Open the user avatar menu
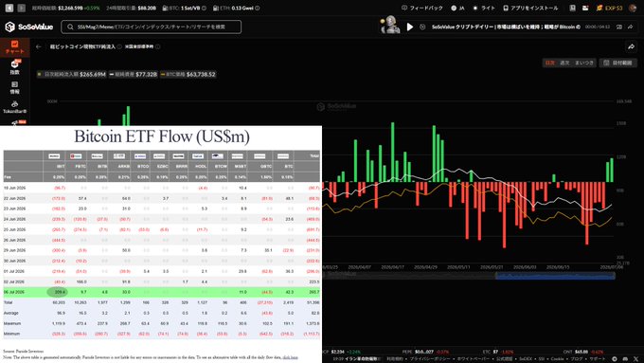The width and height of the screenshot is (644, 363). (633, 8)
